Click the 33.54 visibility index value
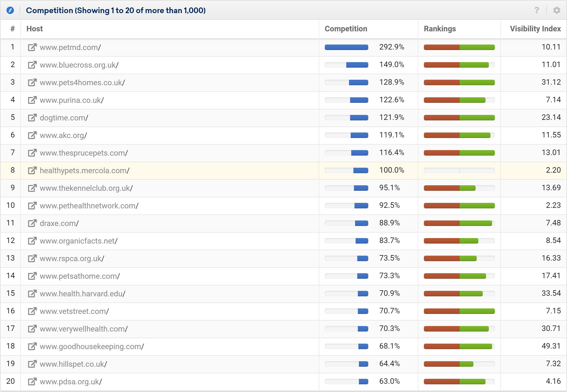The image size is (567, 392). [551, 293]
